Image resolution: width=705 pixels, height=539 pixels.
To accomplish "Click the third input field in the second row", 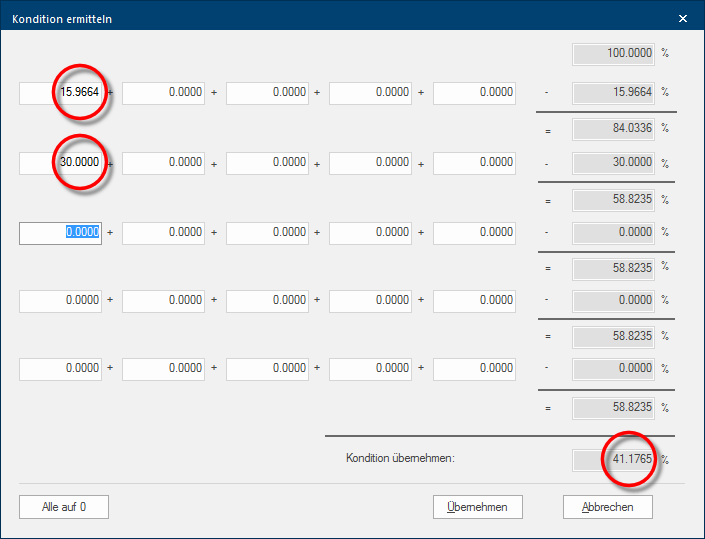I will (267, 163).
